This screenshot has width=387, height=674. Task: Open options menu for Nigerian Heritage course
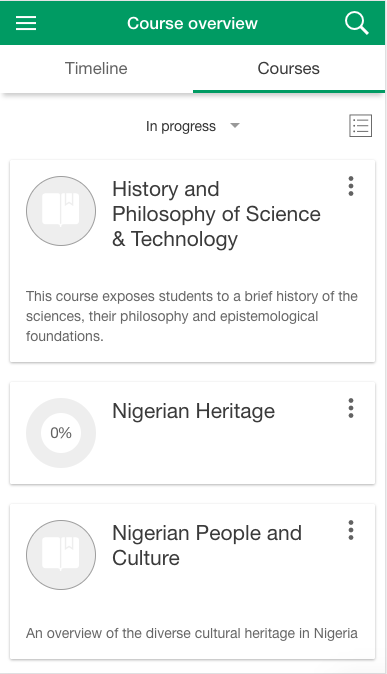351,408
